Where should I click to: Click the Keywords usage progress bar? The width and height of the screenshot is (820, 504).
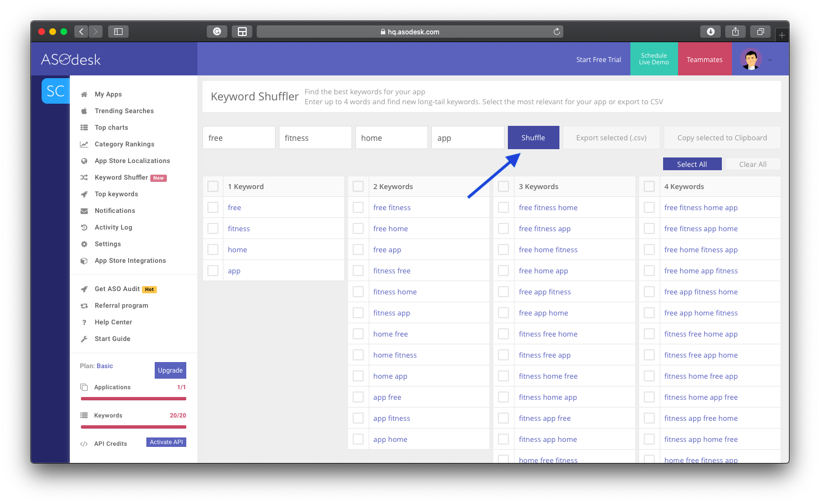pyautogui.click(x=134, y=427)
